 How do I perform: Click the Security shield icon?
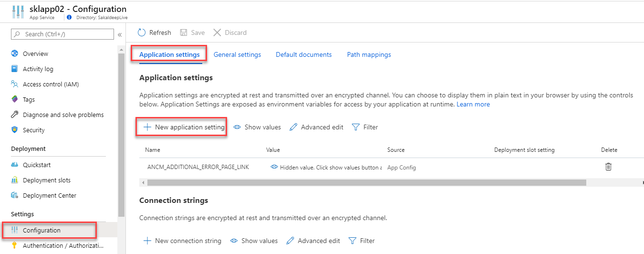[15, 130]
